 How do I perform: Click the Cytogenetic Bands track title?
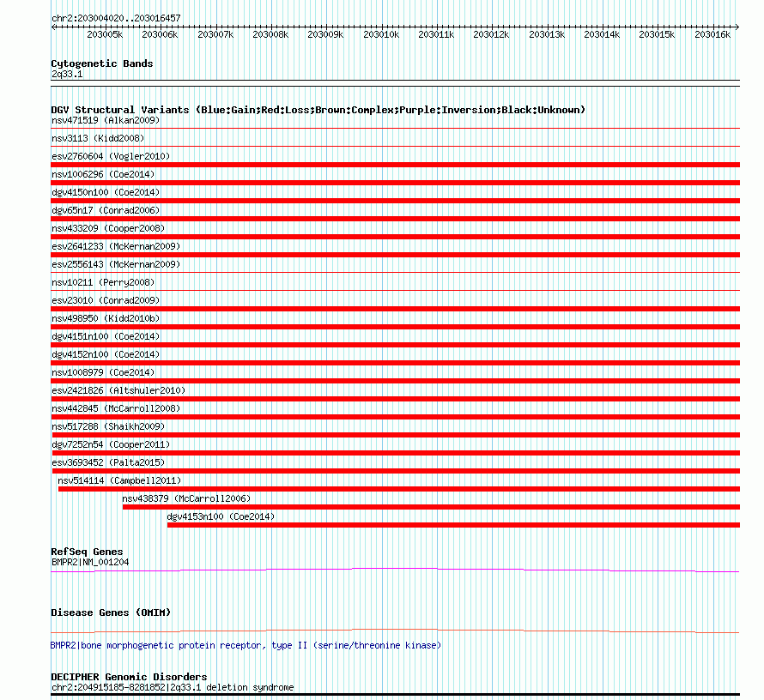[102, 63]
